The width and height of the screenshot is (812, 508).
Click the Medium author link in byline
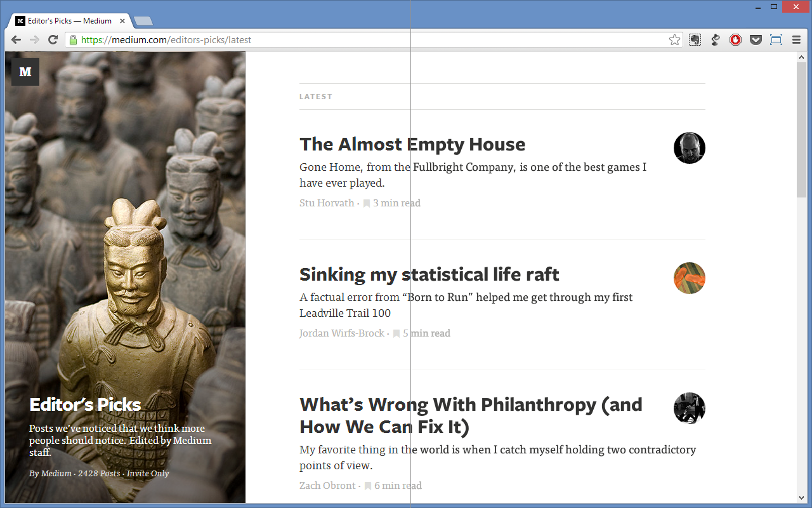tap(56, 474)
